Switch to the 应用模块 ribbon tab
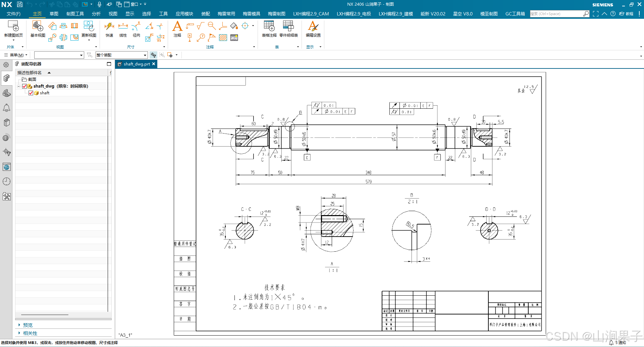This screenshot has height=347, width=644. click(x=184, y=14)
